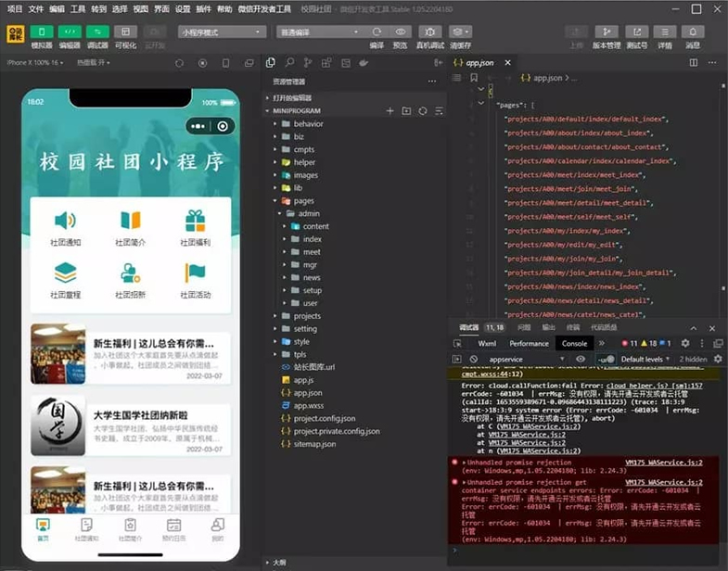Open version management
Image resolution: width=728 pixels, height=571 pixels.
[x=607, y=32]
